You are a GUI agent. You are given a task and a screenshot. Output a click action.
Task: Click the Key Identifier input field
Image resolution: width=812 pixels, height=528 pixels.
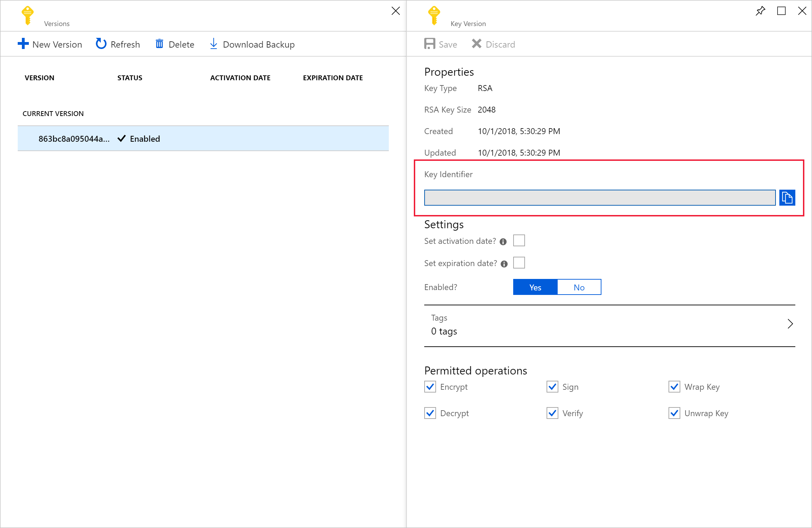pyautogui.click(x=599, y=198)
